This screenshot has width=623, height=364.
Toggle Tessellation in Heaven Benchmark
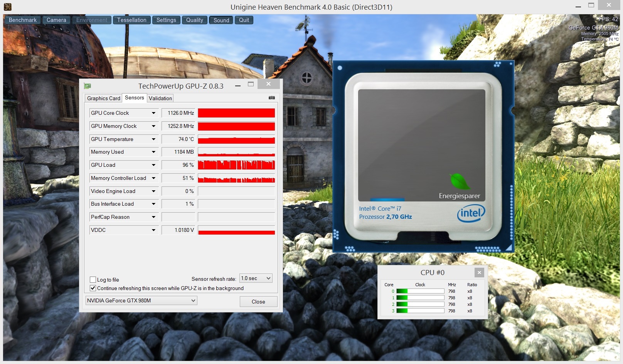click(x=132, y=20)
